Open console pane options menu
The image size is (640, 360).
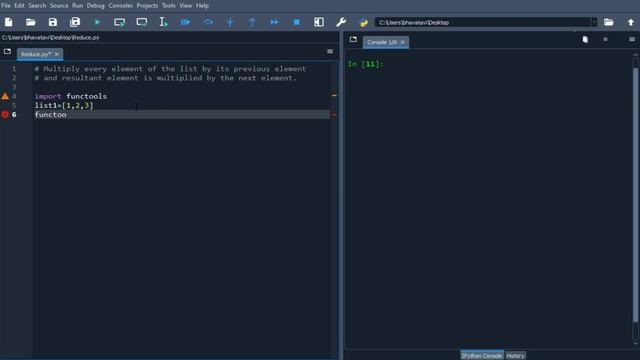pyautogui.click(x=632, y=39)
